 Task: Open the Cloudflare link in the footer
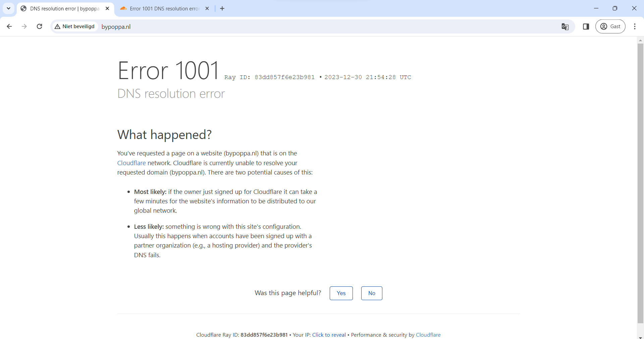[x=428, y=335]
